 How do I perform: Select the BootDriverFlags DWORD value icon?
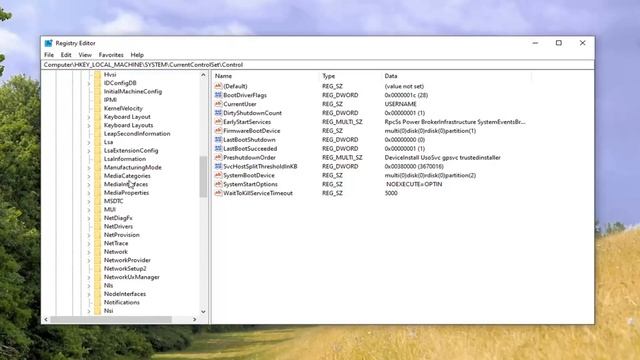(x=218, y=95)
